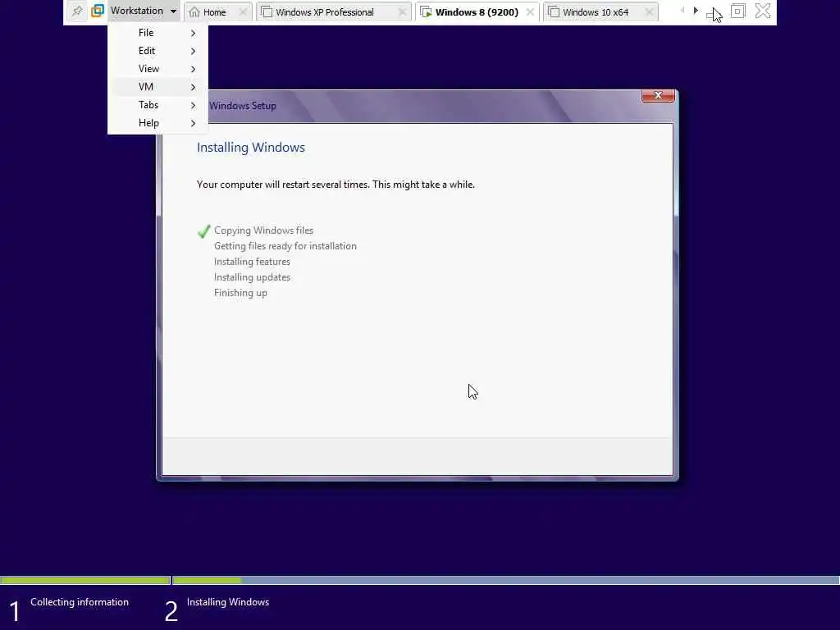This screenshot has width=840, height=630.
Task: Open the Help submenu
Action: click(157, 123)
